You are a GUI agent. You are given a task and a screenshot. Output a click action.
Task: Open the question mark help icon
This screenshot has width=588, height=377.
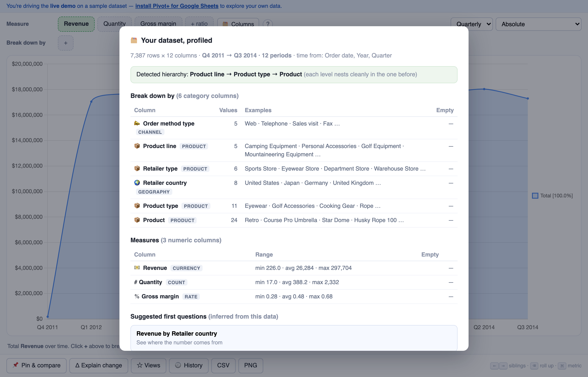coord(268,24)
